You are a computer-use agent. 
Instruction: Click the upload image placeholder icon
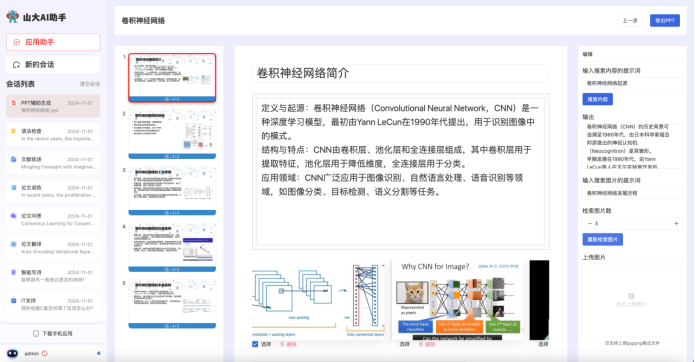coord(631,296)
